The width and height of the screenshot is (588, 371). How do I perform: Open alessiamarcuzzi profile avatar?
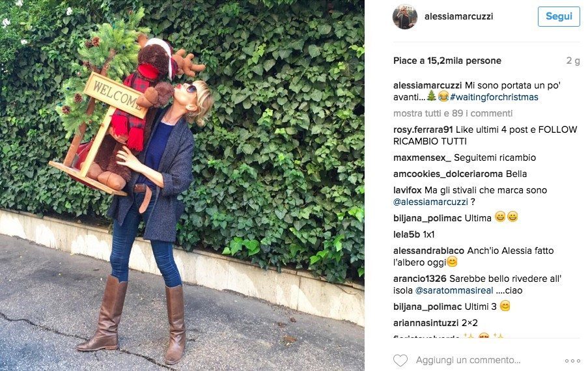click(405, 17)
